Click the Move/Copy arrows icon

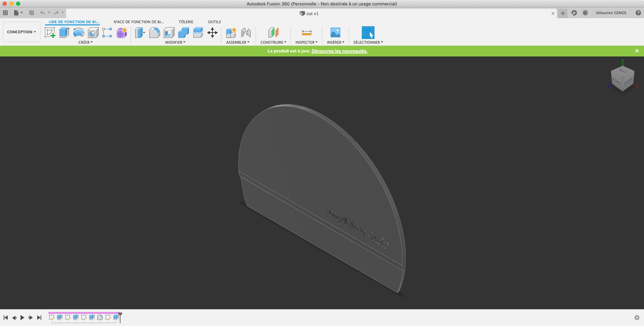point(212,33)
